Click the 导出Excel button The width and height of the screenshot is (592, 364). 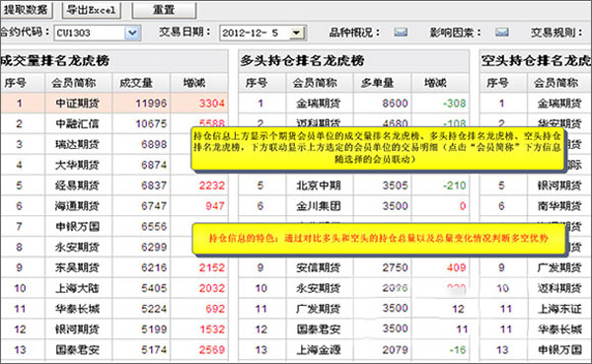click(x=92, y=10)
